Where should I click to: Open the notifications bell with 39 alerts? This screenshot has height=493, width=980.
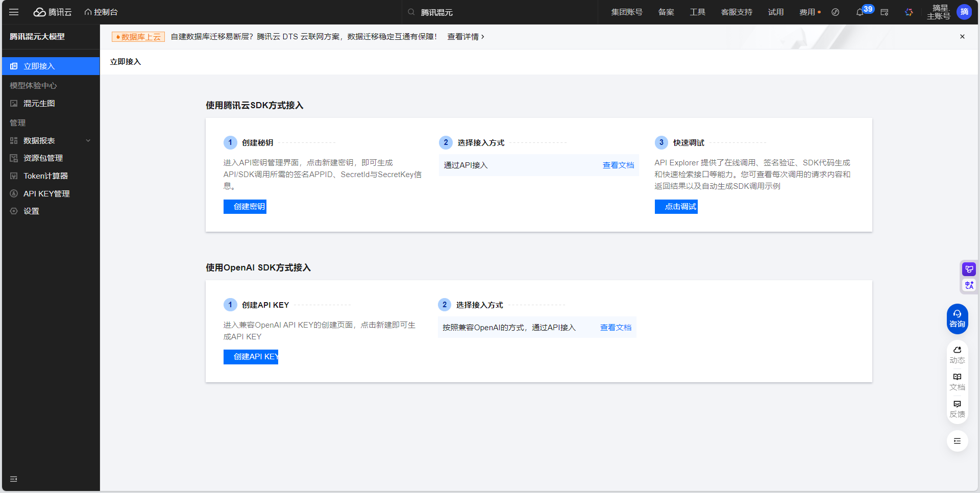860,12
